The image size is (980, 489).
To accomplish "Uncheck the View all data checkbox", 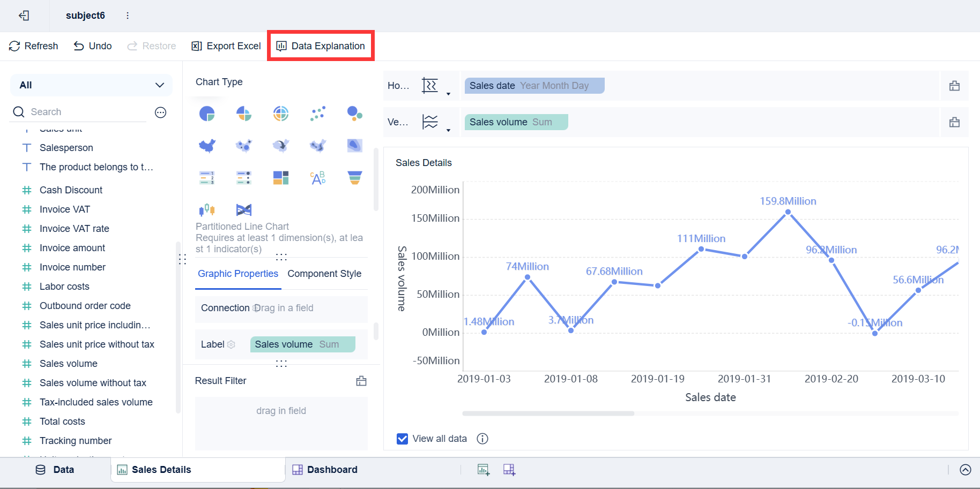I will (402, 439).
